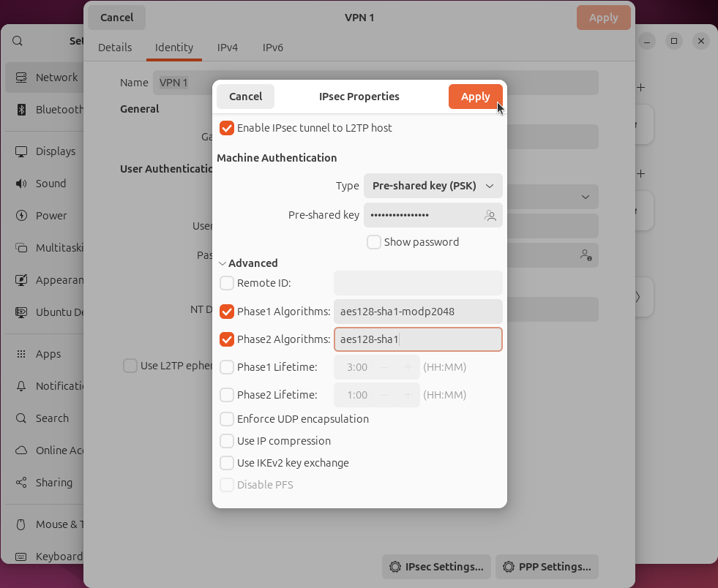The height and width of the screenshot is (588, 718).
Task: Open Online Accounts settings in sidebar
Action: coord(45,451)
